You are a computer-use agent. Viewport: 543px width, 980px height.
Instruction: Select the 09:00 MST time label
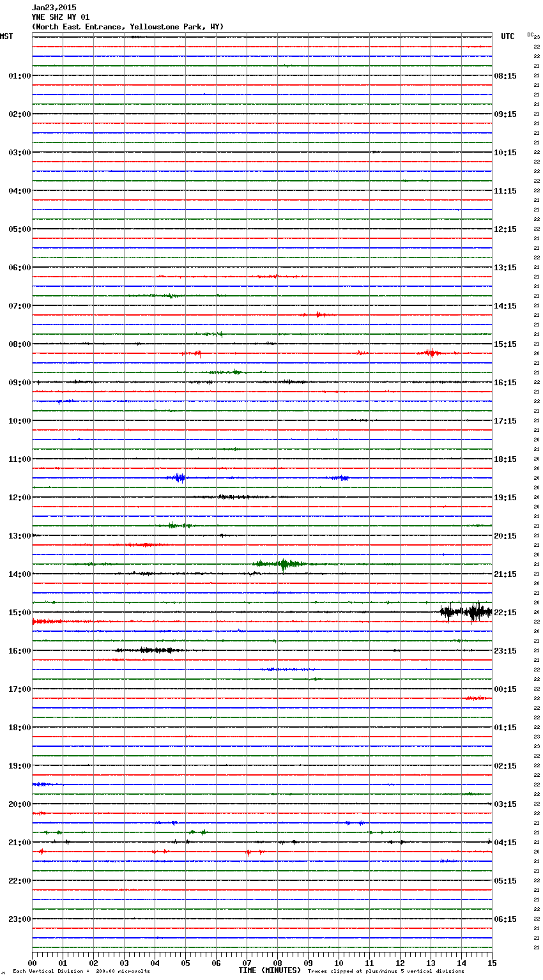[20, 383]
